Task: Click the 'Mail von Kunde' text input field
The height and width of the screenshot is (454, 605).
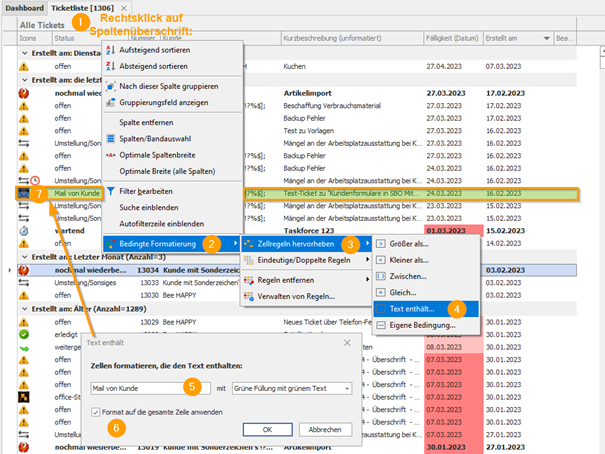Action: 147,388
